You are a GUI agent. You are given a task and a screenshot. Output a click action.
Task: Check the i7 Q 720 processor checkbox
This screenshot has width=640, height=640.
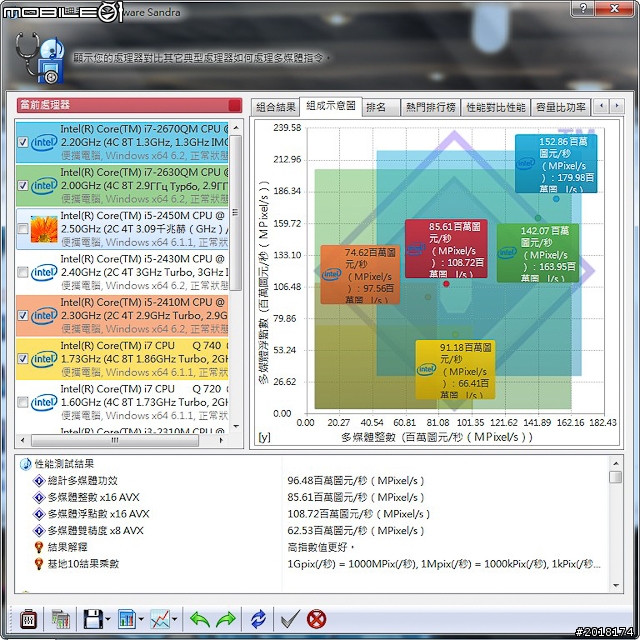pos(23,402)
